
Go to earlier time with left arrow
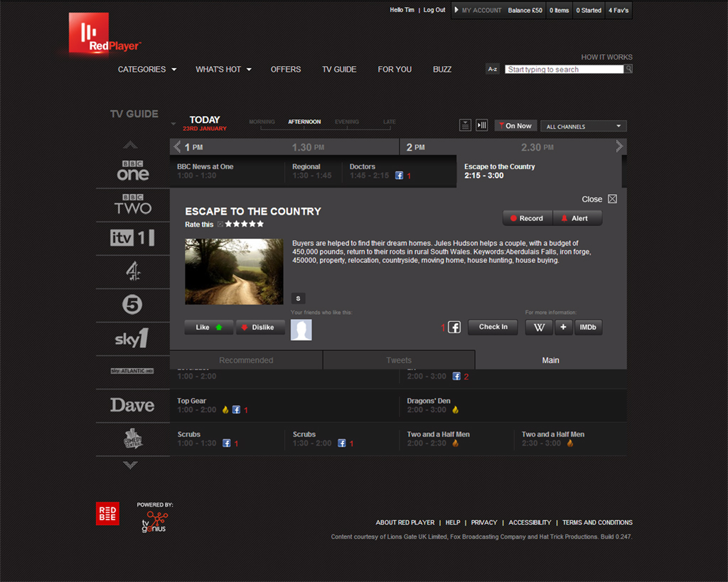176,147
